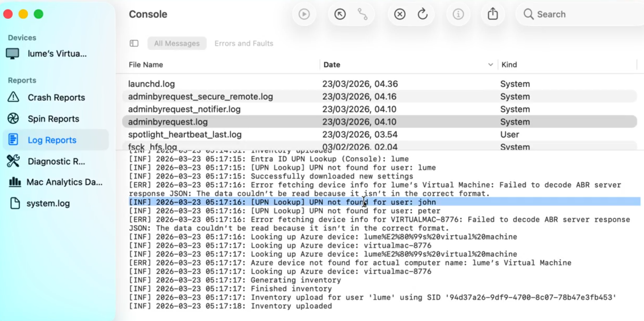Click the UPN not found peter line
This screenshot has width=644, height=321.
pos(285,211)
